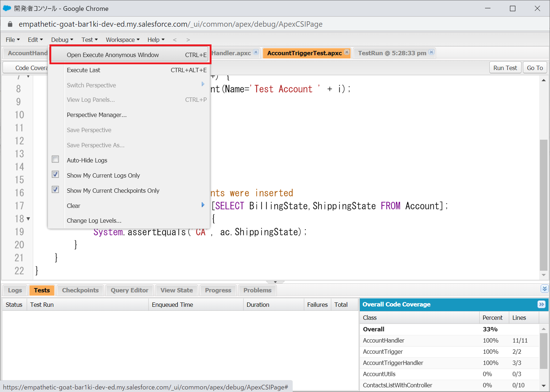550x392 pixels.
Task: Click Save Perspective menu item
Action: 129,130
